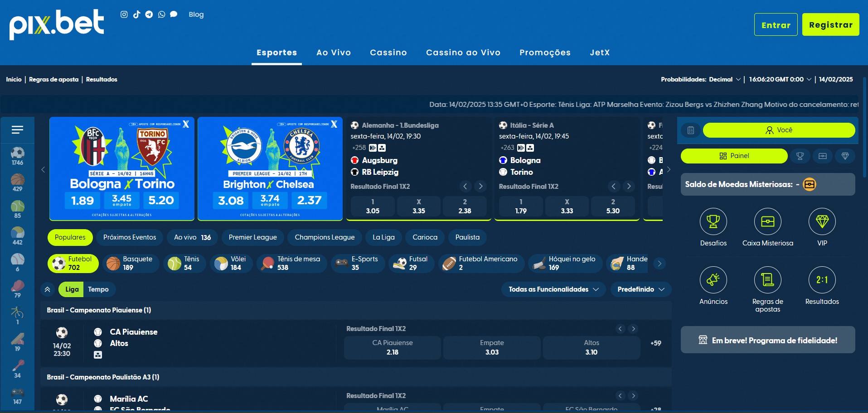The width and height of the screenshot is (868, 413).
Task: Show next featured match cards
Action: pyautogui.click(x=669, y=170)
